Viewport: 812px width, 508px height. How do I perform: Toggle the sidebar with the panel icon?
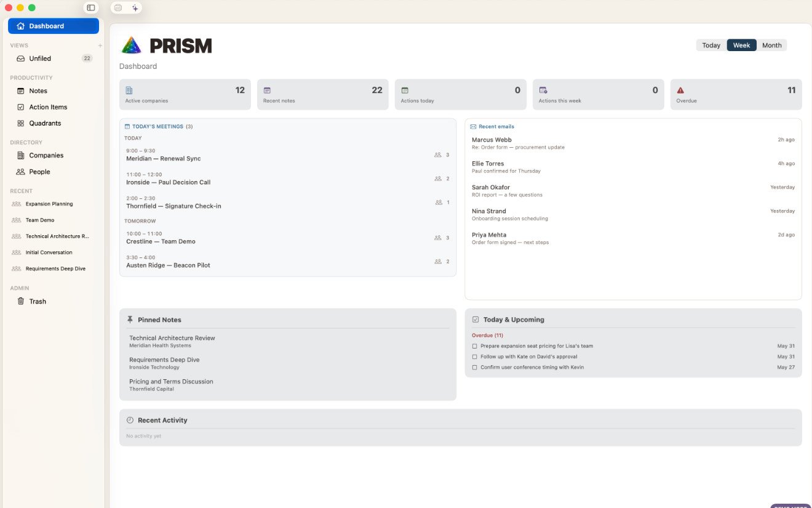[x=91, y=8]
